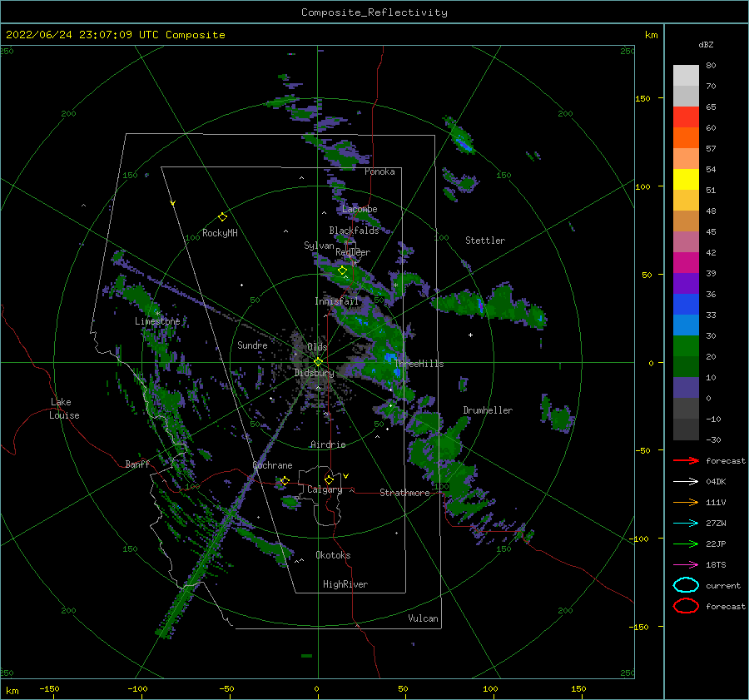Click the Ponoka city label
Viewport: 749px width, 700px height.
tap(379, 171)
